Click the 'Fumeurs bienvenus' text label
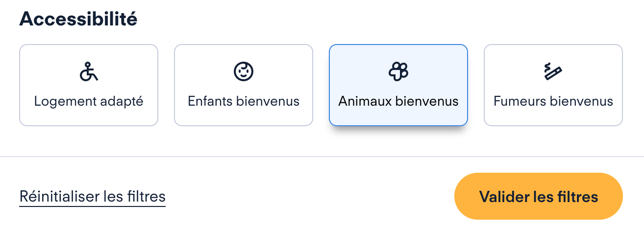 point(553,102)
